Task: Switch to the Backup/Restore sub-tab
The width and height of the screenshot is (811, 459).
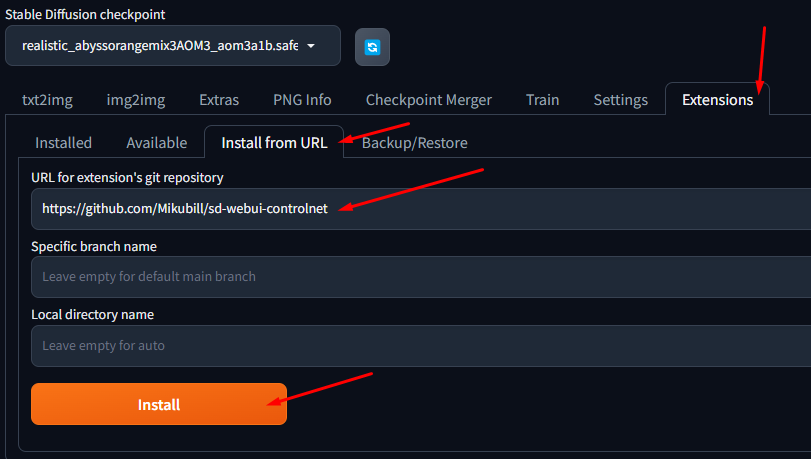Action: (414, 143)
